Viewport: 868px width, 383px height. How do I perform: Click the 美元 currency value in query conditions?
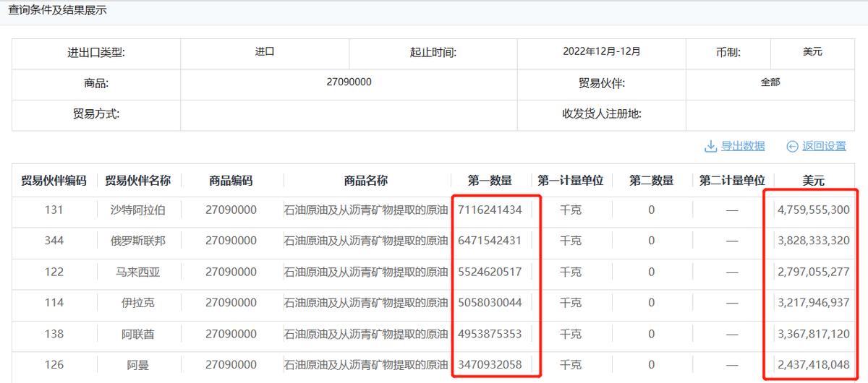tap(813, 52)
